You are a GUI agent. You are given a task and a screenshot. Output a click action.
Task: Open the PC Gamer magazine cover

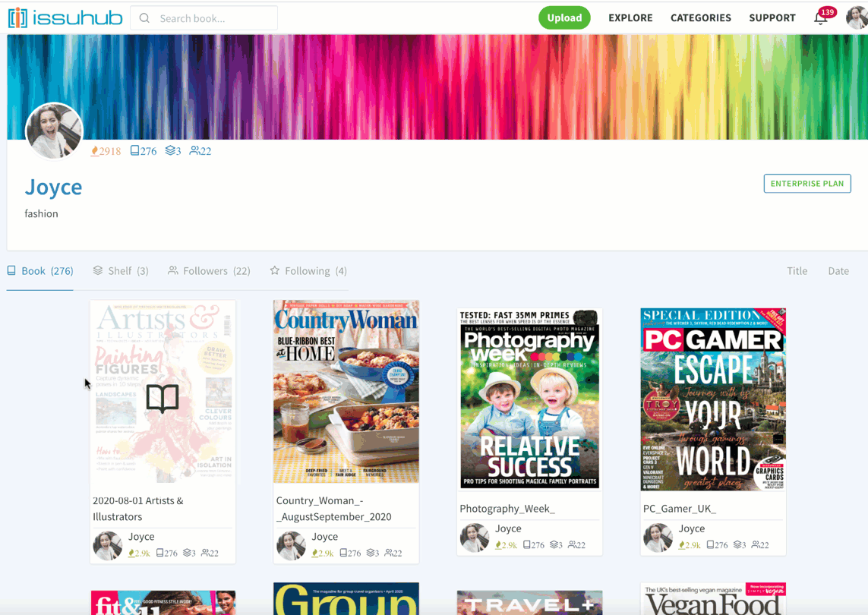pos(713,399)
